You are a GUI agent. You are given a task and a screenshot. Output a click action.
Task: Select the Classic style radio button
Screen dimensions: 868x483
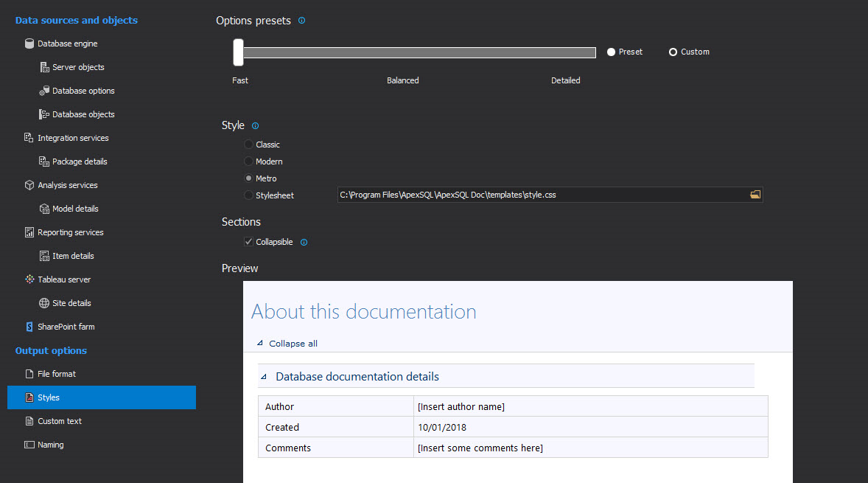pos(248,145)
